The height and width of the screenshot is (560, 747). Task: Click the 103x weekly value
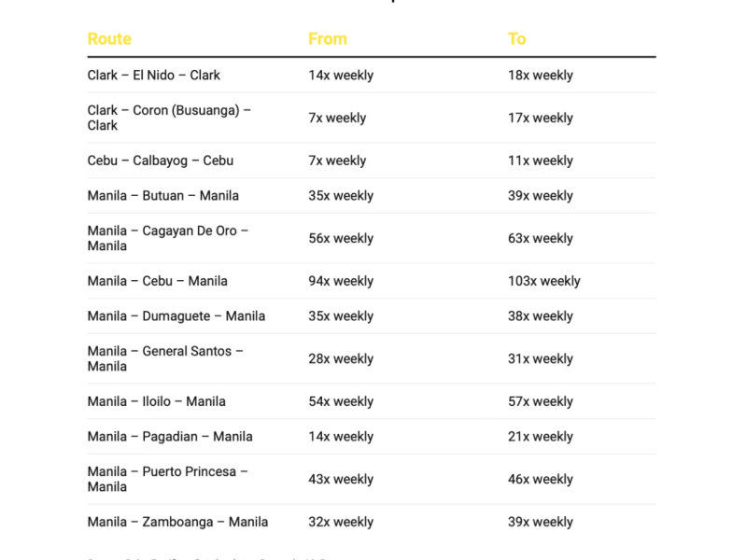tap(544, 281)
